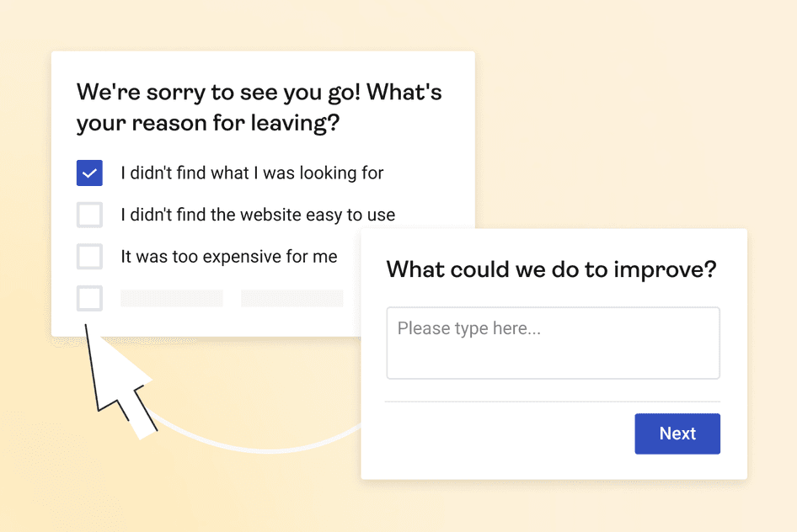The height and width of the screenshot is (532, 797).
Task: Select the label "I didn't find the website easy to use"
Action: pyautogui.click(x=258, y=215)
